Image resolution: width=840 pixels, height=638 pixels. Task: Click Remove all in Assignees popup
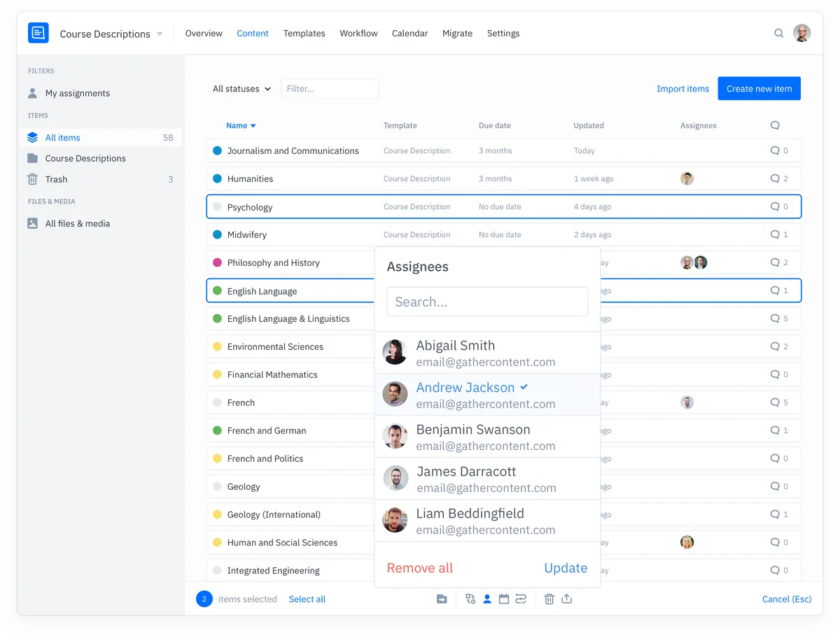[x=420, y=568]
